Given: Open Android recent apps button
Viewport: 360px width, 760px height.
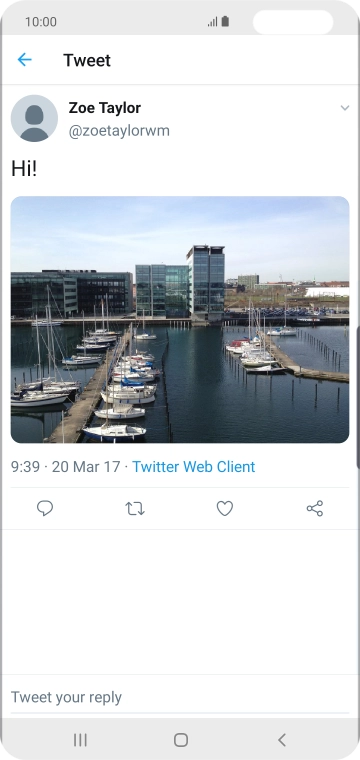Looking at the screenshot, I should [x=80, y=740].
